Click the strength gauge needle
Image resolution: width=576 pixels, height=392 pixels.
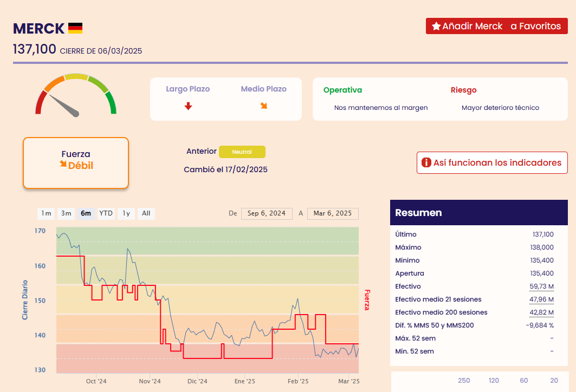pos(64,106)
